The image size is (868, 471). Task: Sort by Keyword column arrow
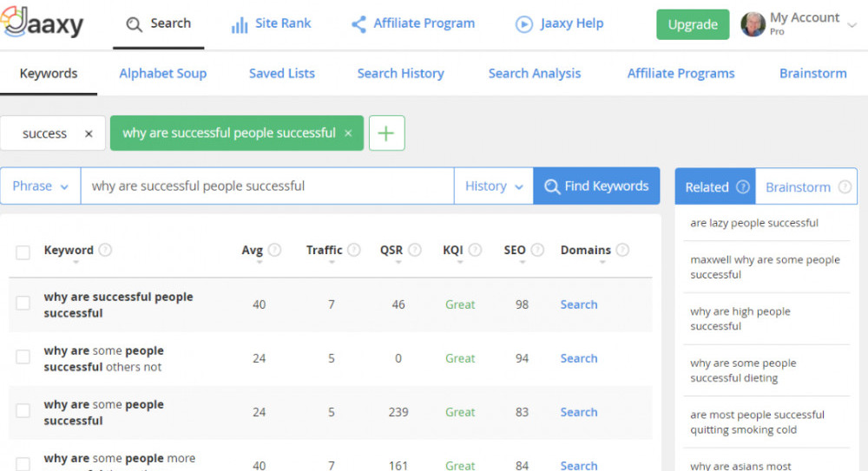pyautogui.click(x=76, y=262)
